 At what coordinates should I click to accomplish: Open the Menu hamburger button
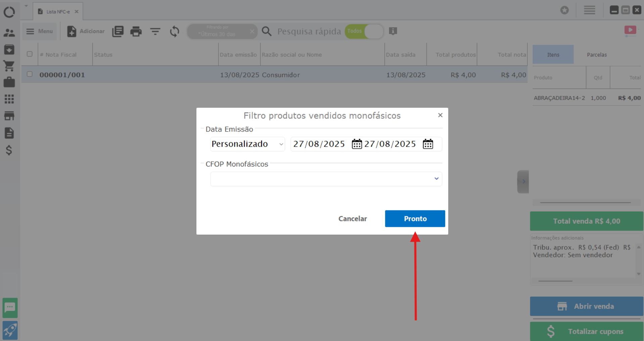(40, 31)
